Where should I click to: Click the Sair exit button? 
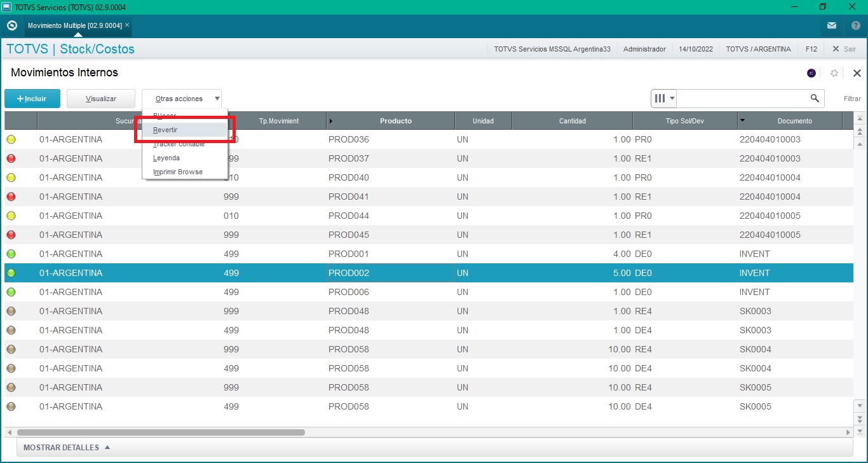pos(844,49)
